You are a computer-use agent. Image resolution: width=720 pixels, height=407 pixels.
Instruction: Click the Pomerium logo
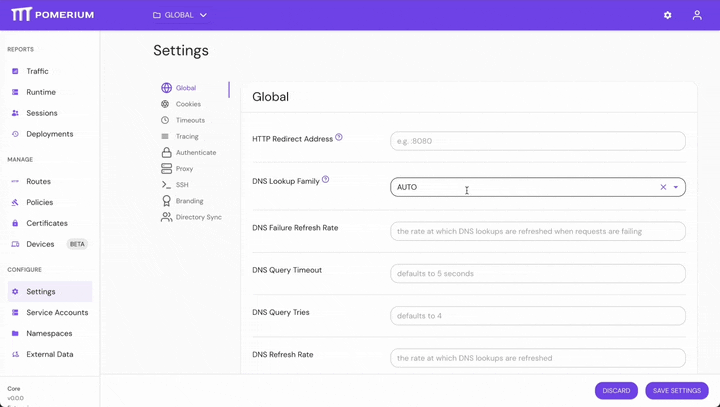(x=52, y=15)
